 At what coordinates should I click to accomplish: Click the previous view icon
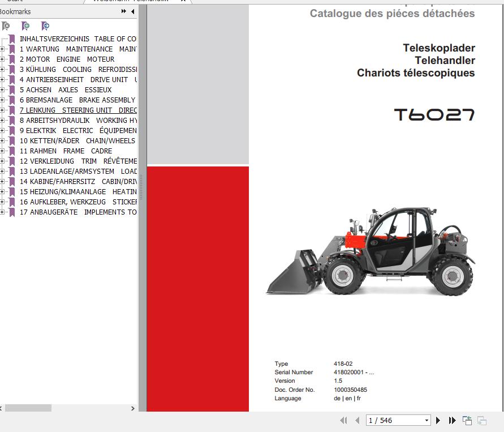pos(467,420)
